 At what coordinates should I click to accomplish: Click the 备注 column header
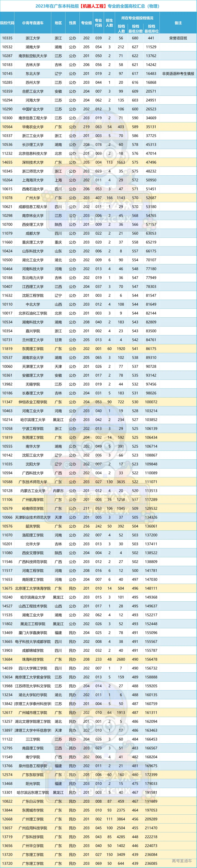pyautogui.click(x=178, y=23)
